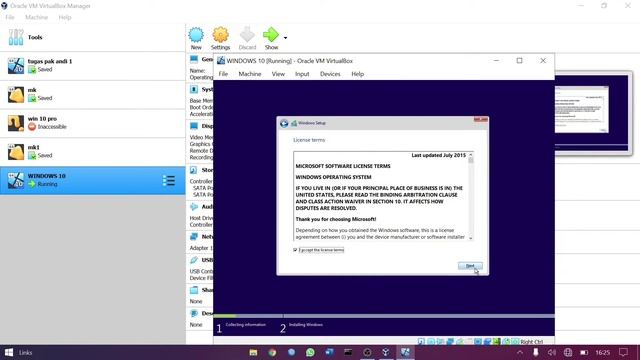Viewport: 640px width, 360px height.
Task: Click the Display section icon in details
Action: [194, 126]
